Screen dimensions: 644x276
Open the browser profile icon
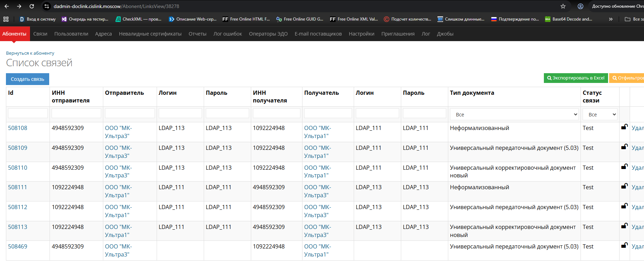click(581, 6)
